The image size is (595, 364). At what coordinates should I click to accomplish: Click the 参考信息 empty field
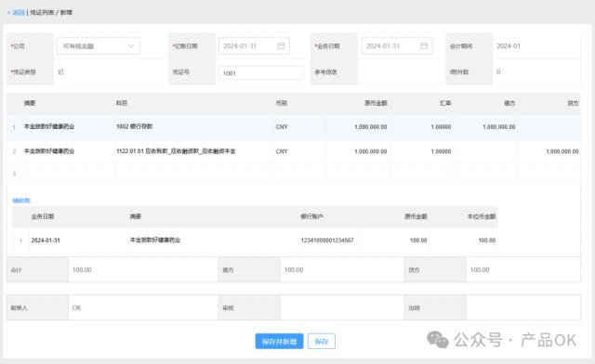pos(401,72)
